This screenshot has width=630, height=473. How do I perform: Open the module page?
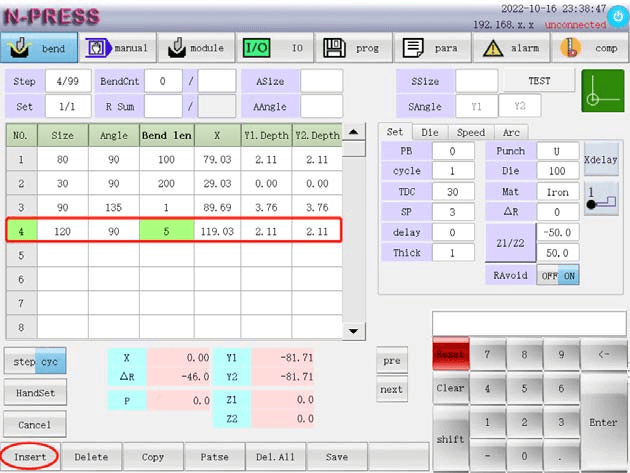(196, 48)
